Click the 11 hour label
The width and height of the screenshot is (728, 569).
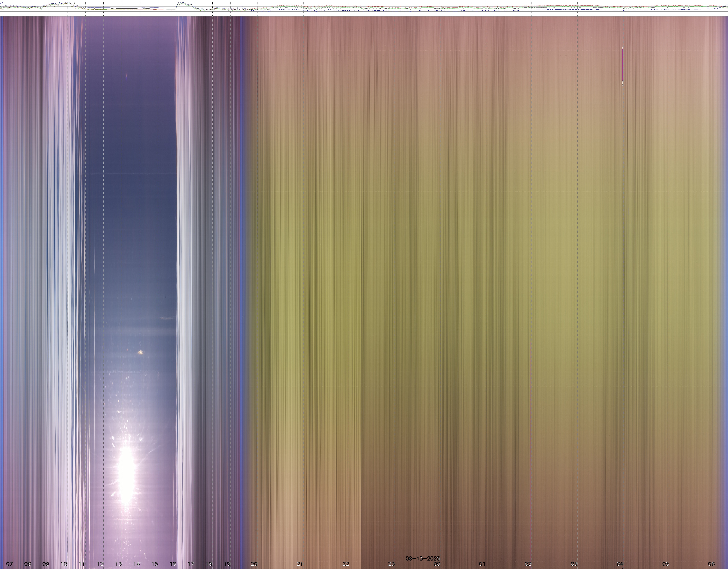82,564
